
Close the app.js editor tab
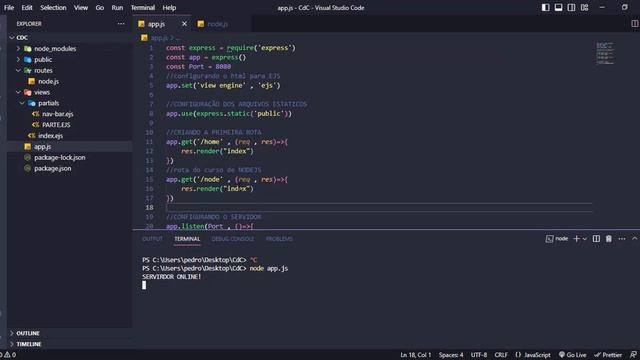[184, 24]
